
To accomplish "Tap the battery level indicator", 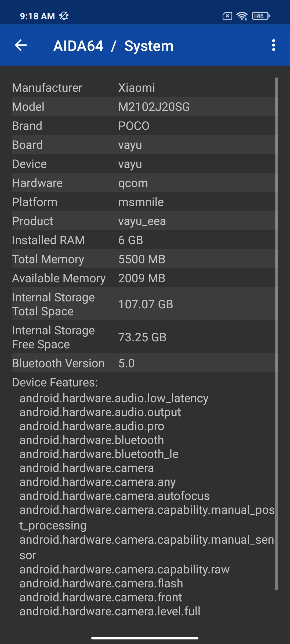I will tap(261, 16).
